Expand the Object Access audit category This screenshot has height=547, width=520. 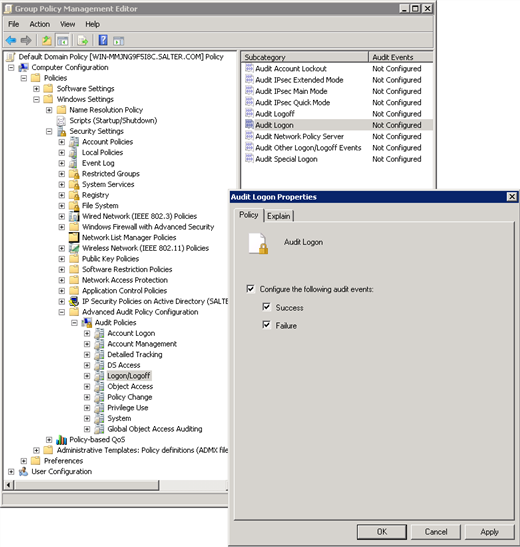pyautogui.click(x=87, y=387)
